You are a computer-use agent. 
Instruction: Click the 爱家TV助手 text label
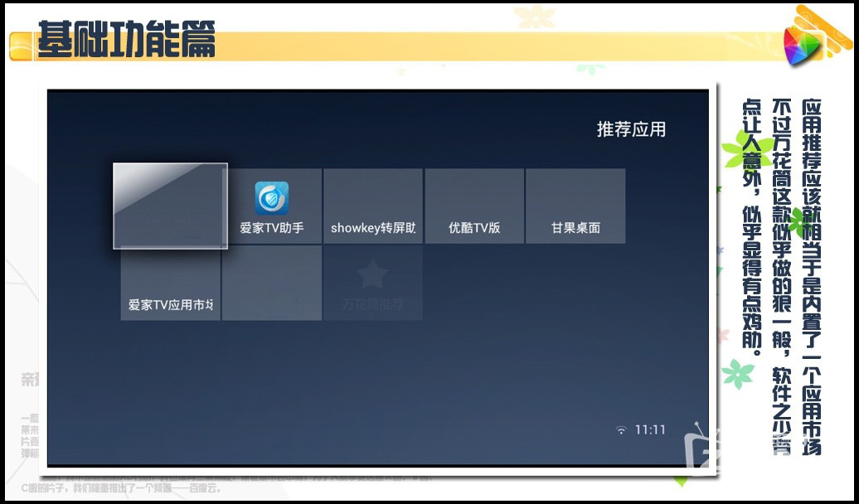272,228
